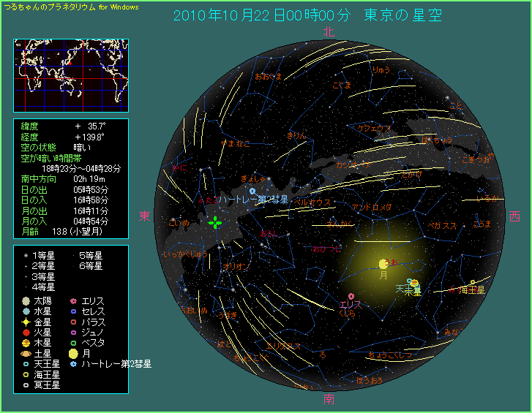Click the 北 (north) direction label
The height and width of the screenshot is (413, 532).
pos(329,31)
